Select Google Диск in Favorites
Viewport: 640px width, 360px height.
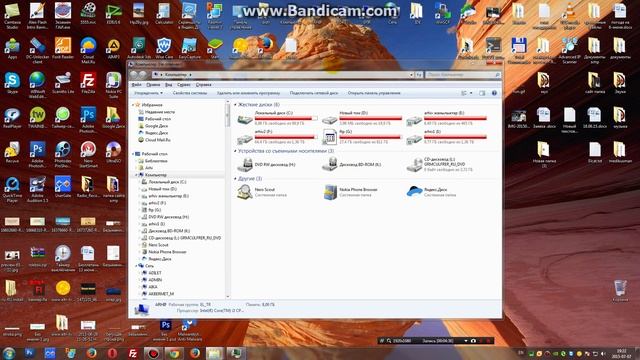pyautogui.click(x=153, y=126)
